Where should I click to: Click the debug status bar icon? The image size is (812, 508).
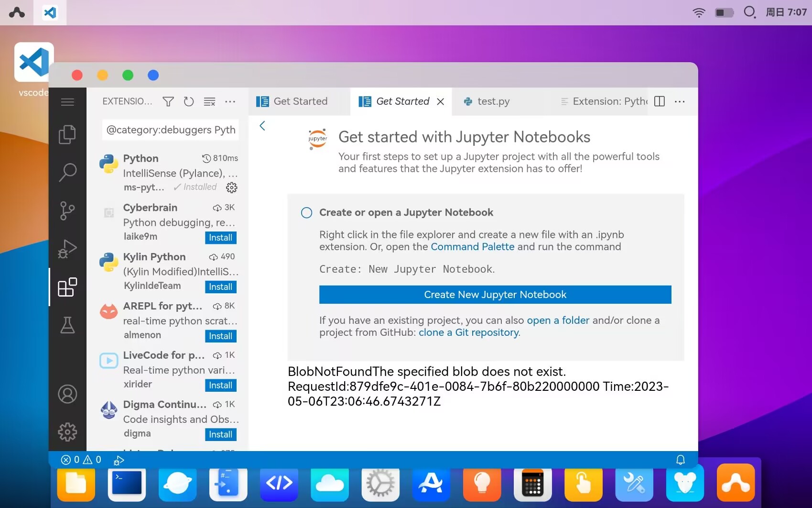click(119, 460)
